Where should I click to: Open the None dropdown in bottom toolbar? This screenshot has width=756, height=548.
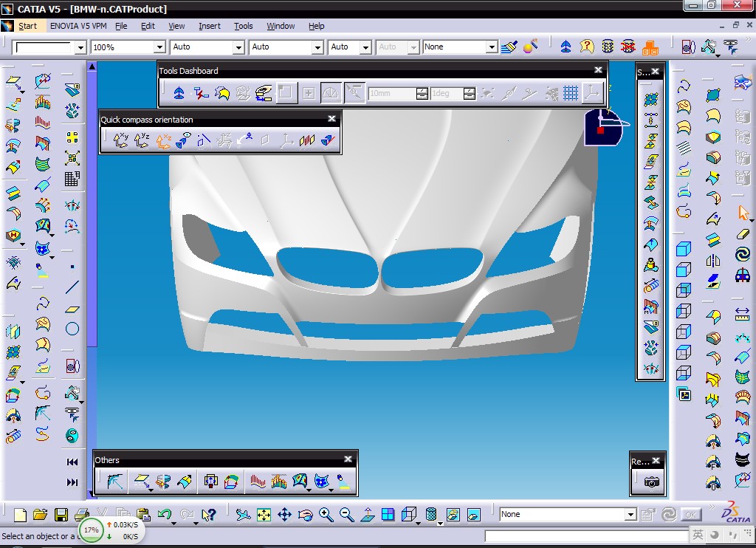point(630,514)
